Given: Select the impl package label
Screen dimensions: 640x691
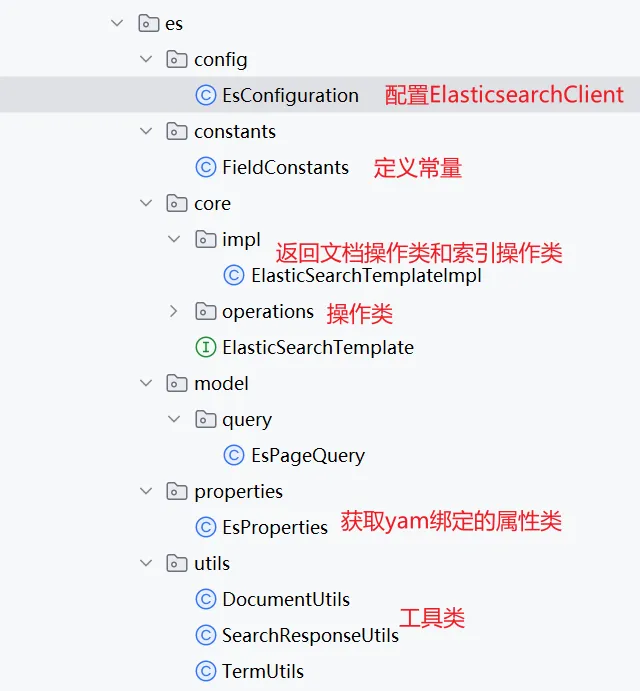Looking at the screenshot, I should point(241,239).
